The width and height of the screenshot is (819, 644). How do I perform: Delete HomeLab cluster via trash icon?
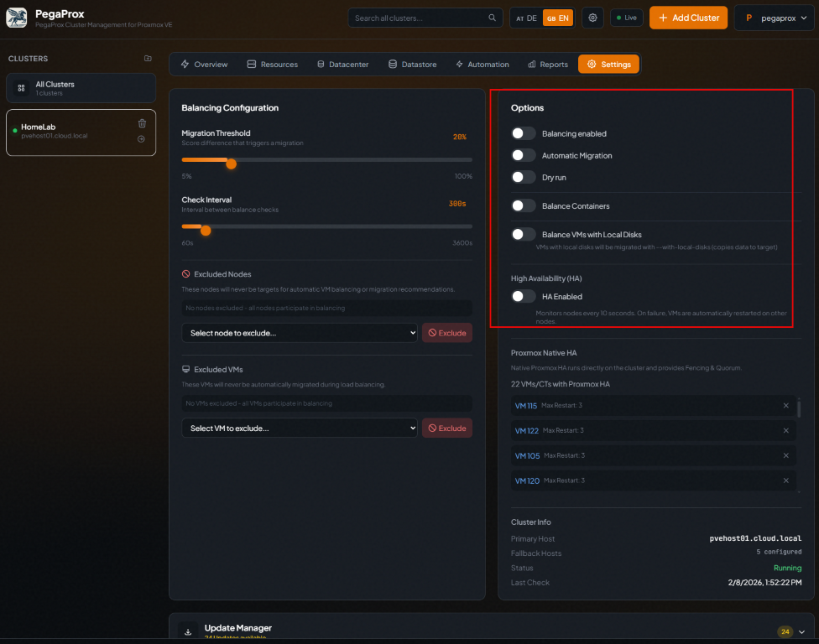point(142,124)
